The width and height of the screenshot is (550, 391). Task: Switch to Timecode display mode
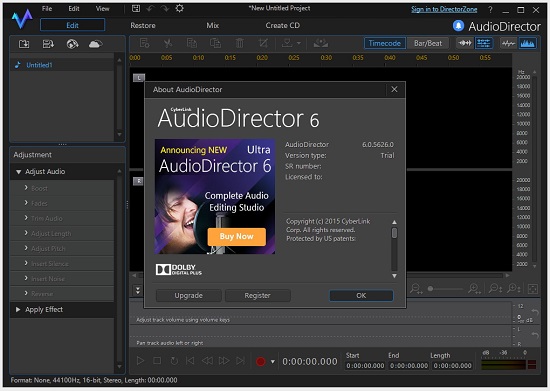pyautogui.click(x=384, y=43)
